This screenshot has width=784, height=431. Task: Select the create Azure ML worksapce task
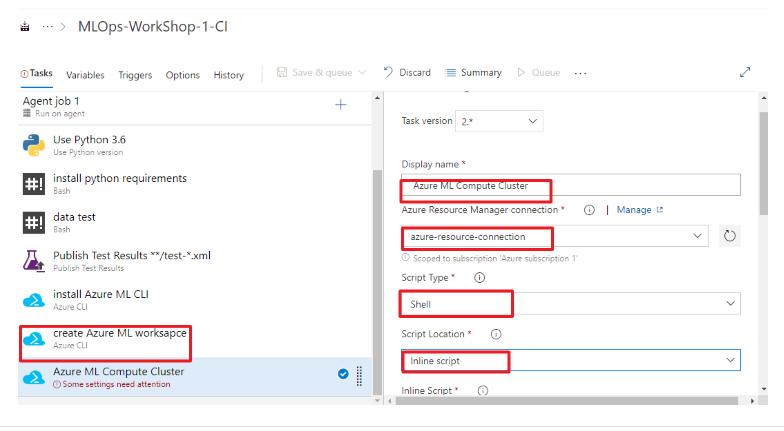pos(195,338)
